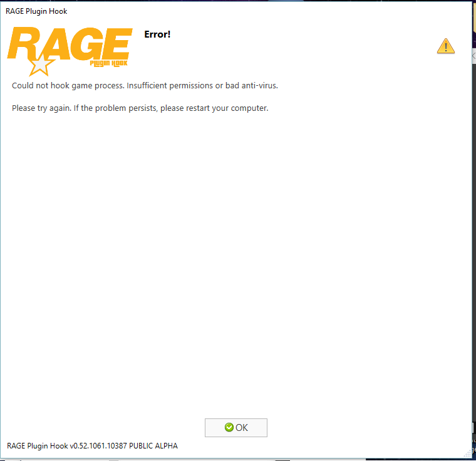Click the yellow warning triangle icon
The height and width of the screenshot is (461, 476).
point(446,46)
